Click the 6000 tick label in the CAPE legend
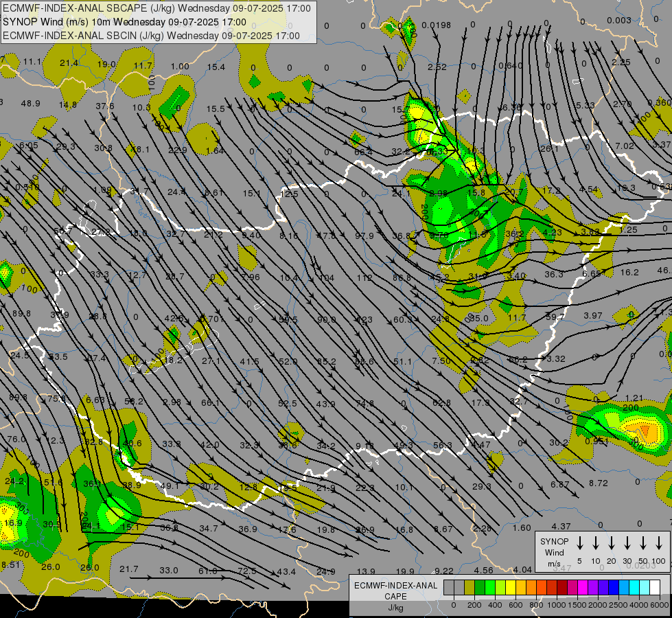Viewport: 672px width, 618px height. 660,605
